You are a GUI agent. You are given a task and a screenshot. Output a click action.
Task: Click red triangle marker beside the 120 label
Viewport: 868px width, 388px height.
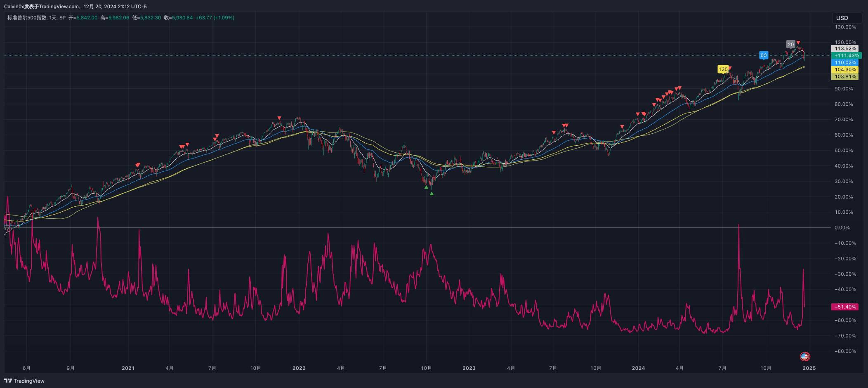pos(730,68)
